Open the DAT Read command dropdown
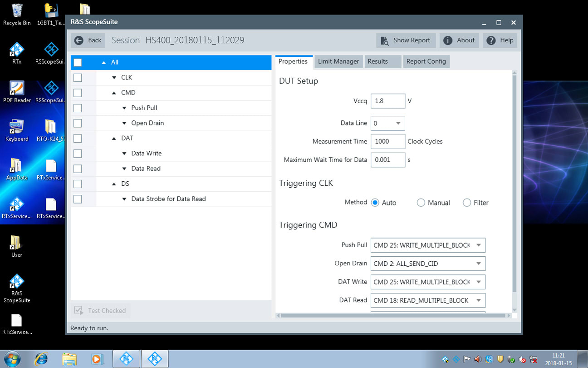 478,300
